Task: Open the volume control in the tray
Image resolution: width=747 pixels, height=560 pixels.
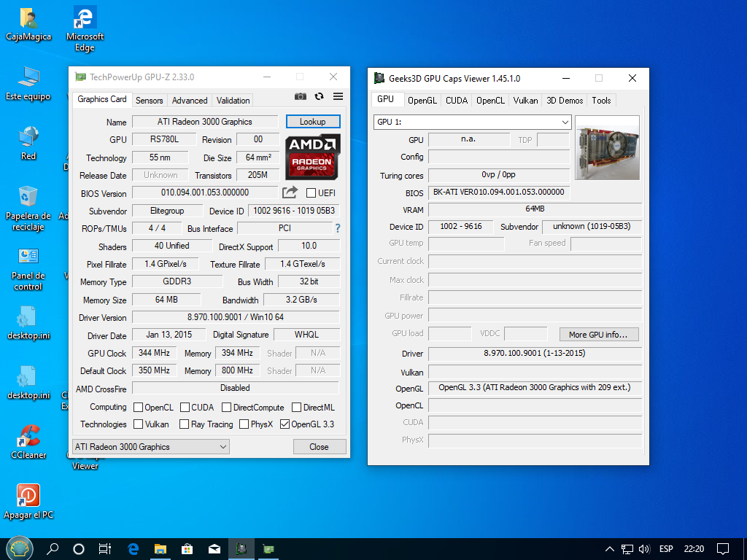Action: click(644, 549)
